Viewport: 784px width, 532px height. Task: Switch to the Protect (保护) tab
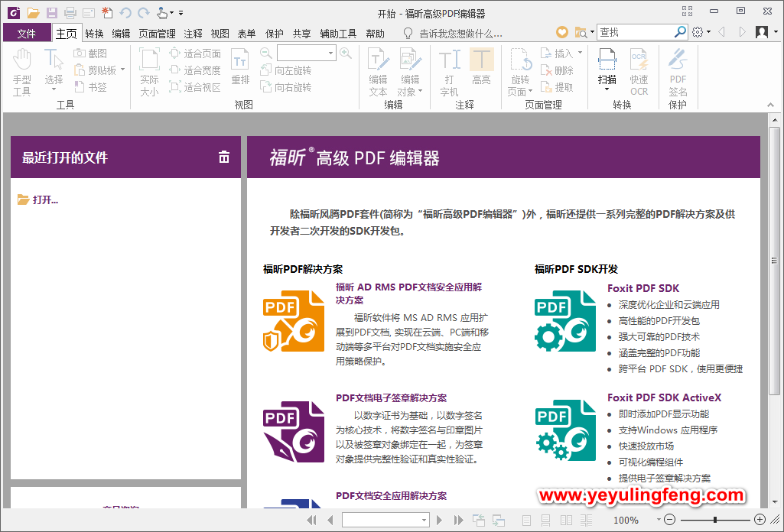point(274,34)
